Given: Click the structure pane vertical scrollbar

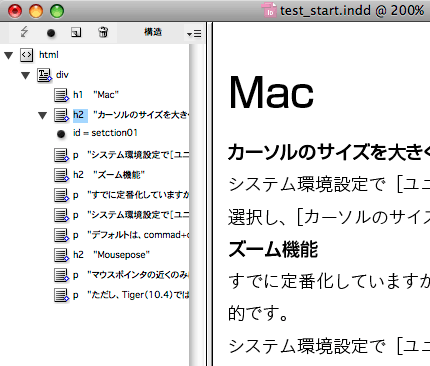Looking at the screenshot, I should click(x=197, y=205).
